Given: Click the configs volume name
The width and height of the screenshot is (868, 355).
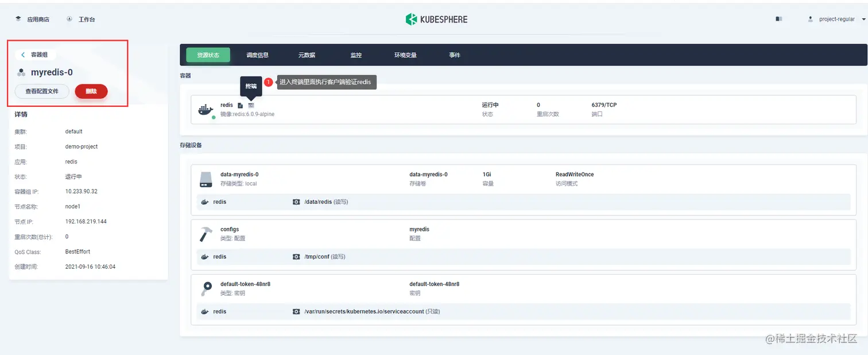Looking at the screenshot, I should point(230,229).
